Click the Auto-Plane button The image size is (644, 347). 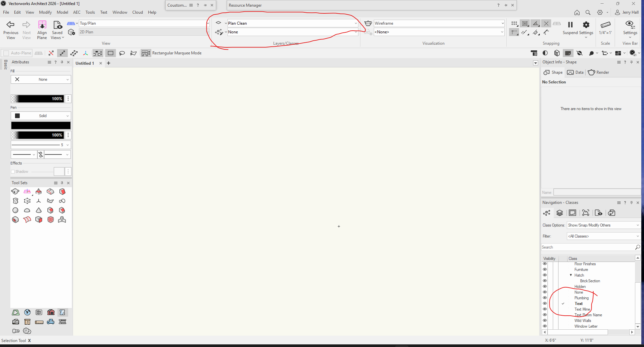click(x=17, y=53)
